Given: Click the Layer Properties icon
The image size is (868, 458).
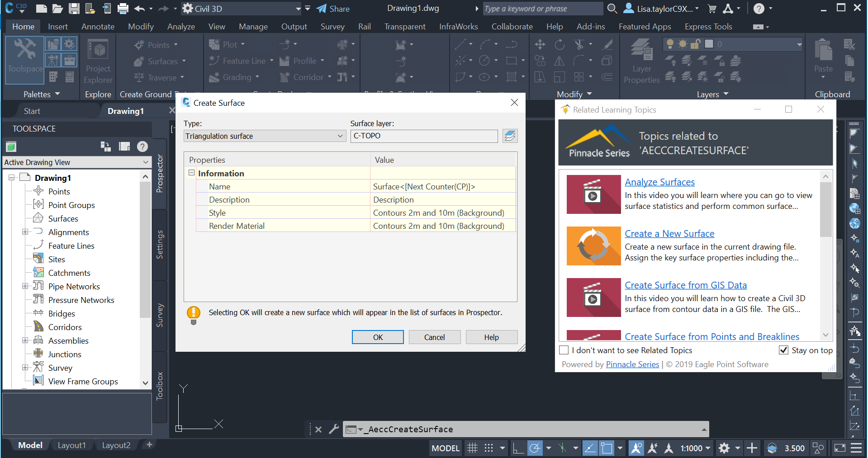Looking at the screenshot, I should pos(641,61).
